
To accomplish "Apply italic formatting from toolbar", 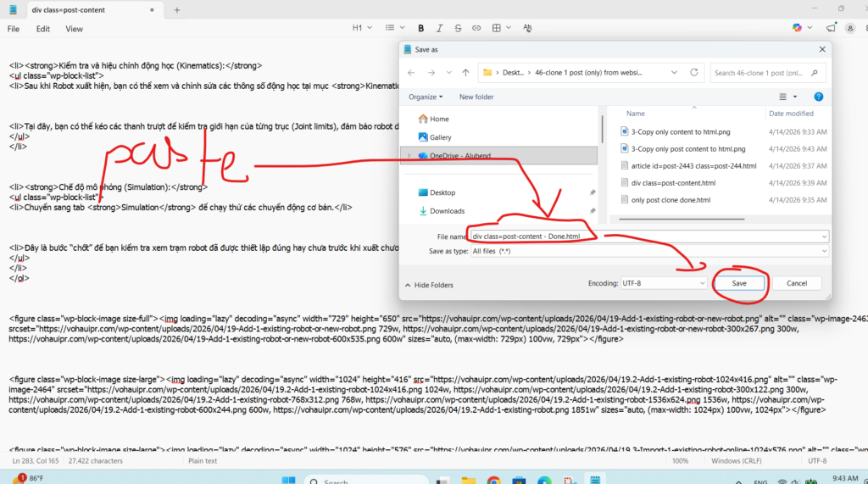I will (x=439, y=28).
